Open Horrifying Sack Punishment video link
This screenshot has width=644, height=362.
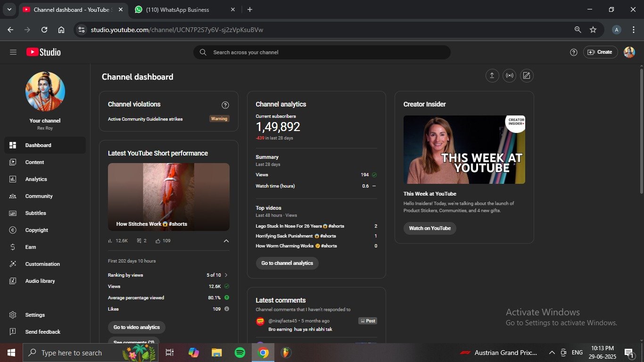pos(296,236)
